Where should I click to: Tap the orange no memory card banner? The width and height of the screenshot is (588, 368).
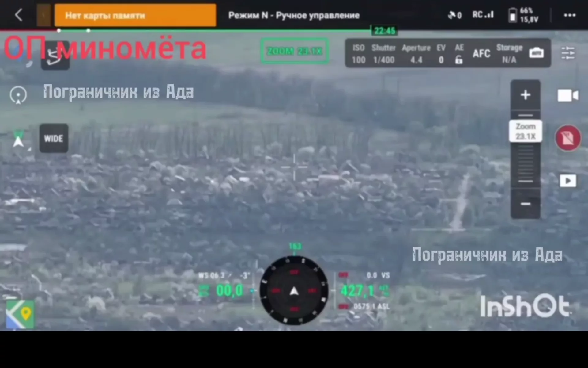(x=135, y=15)
